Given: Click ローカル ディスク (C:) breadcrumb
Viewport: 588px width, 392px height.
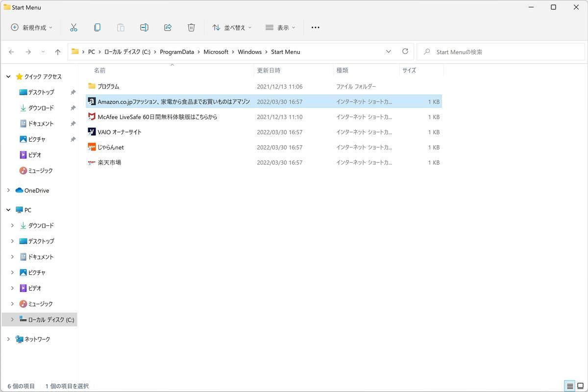Looking at the screenshot, I should 127,51.
